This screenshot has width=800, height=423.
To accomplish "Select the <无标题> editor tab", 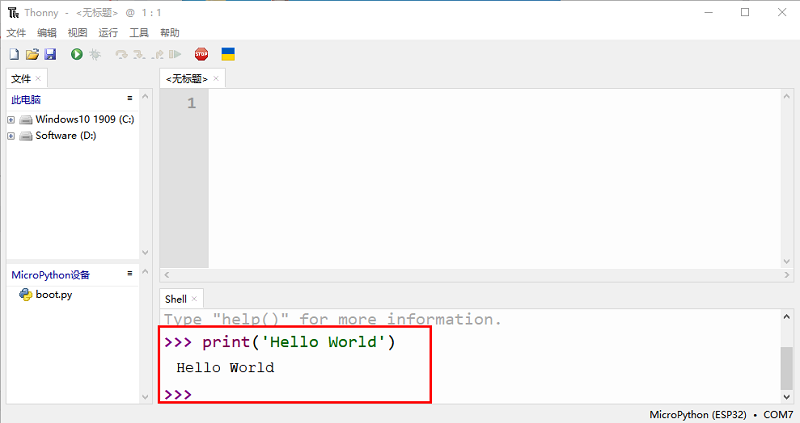I will tap(187, 78).
